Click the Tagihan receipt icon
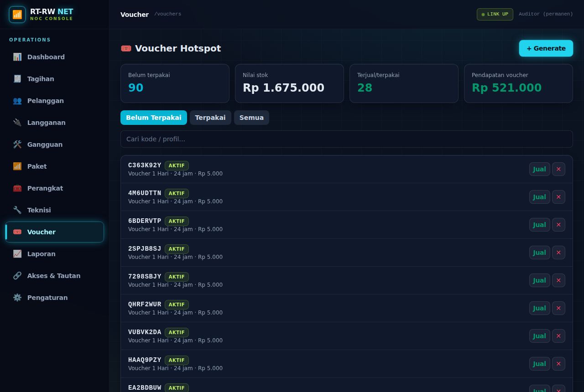Screen dimensions: 584x392 tap(17, 79)
